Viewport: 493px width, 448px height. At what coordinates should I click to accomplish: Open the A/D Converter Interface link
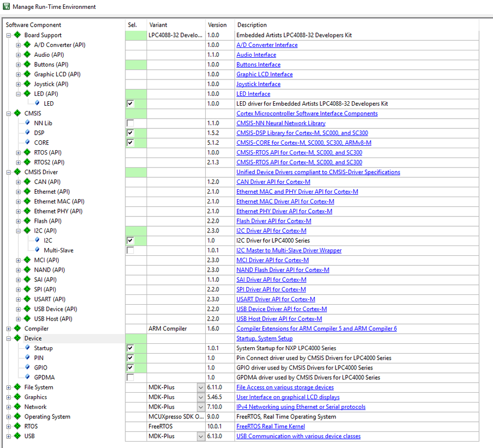pyautogui.click(x=267, y=45)
